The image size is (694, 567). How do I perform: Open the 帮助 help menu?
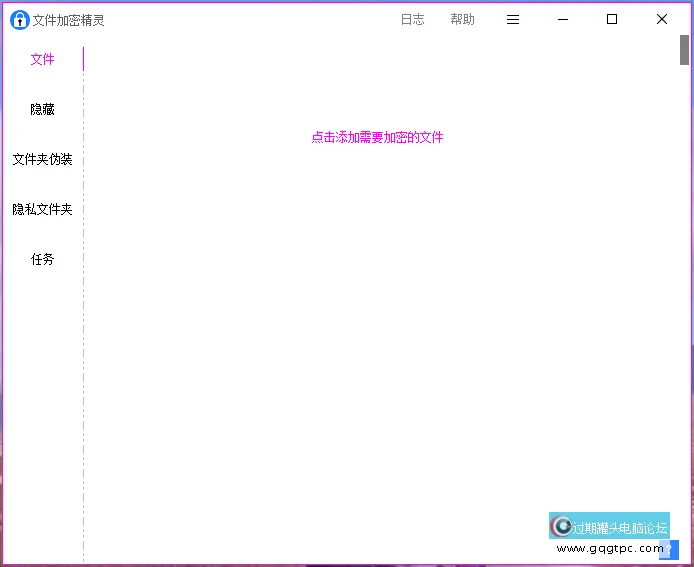tap(462, 20)
